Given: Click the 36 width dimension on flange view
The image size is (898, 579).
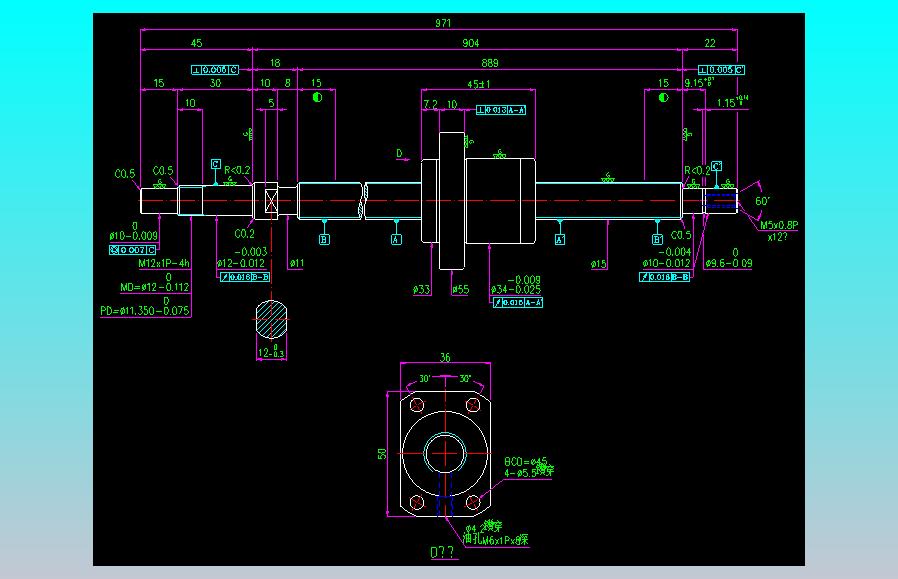Looking at the screenshot, I should pyautogui.click(x=445, y=358).
